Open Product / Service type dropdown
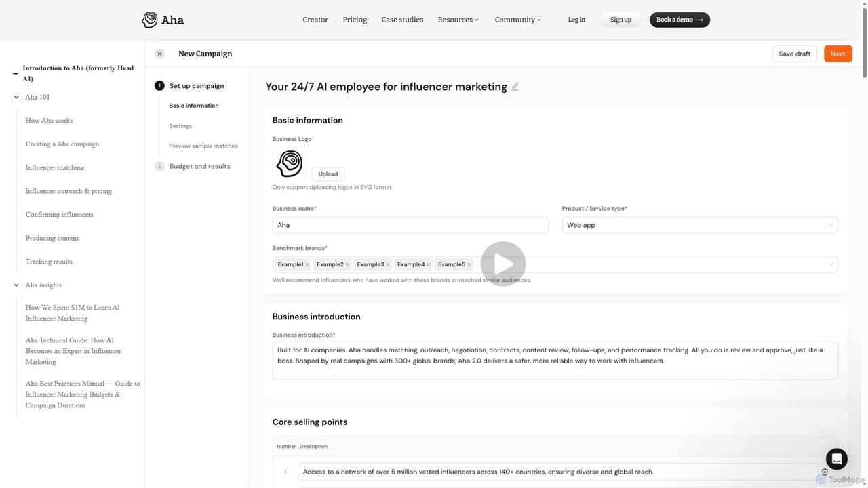This screenshot has width=868, height=488. coord(700,225)
